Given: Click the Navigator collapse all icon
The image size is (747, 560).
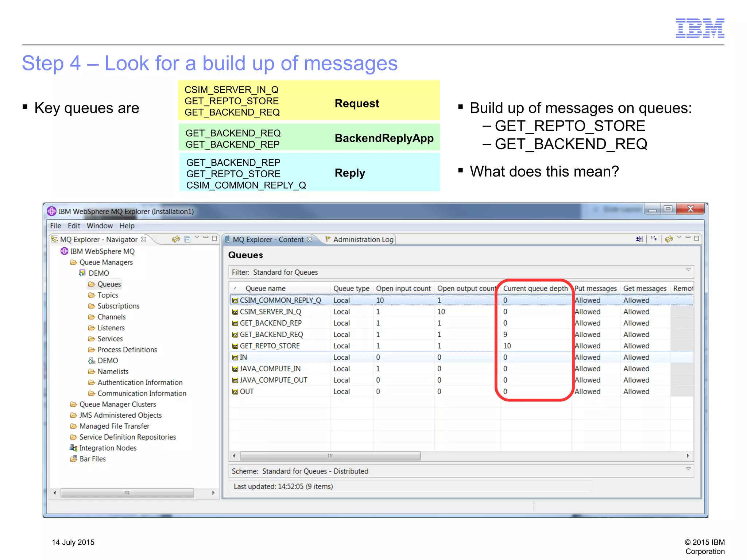Looking at the screenshot, I should [187, 239].
